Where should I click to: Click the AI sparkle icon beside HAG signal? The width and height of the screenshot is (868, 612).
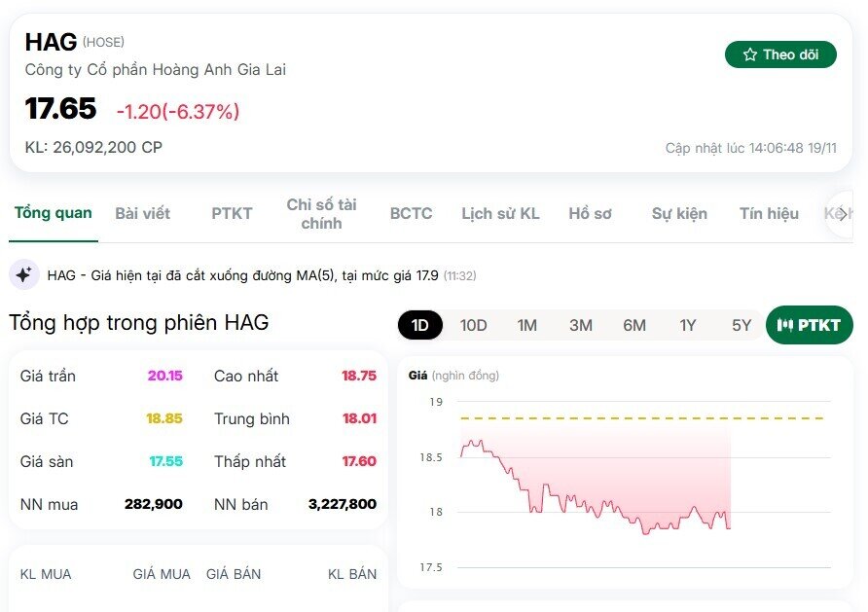(24, 275)
